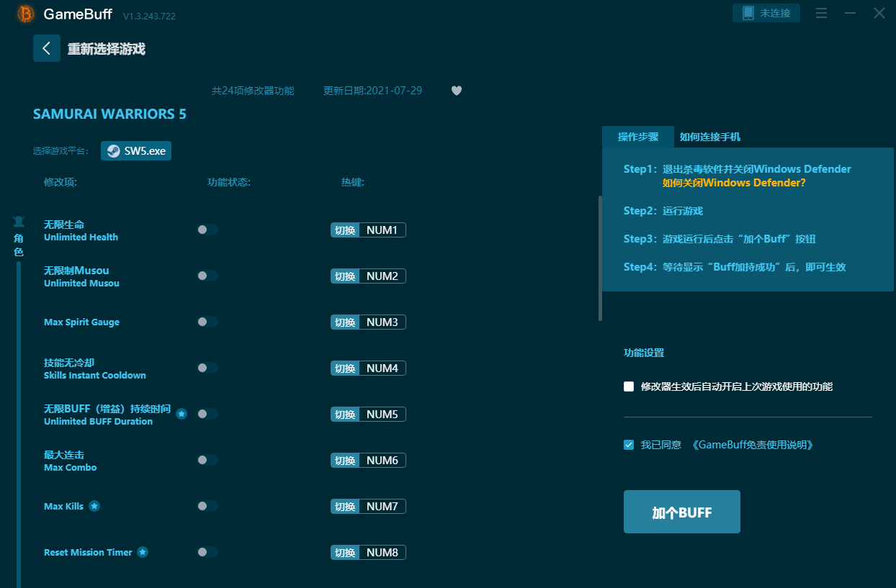
Task: Click the Max Combo feature name
Action: [x=70, y=461]
